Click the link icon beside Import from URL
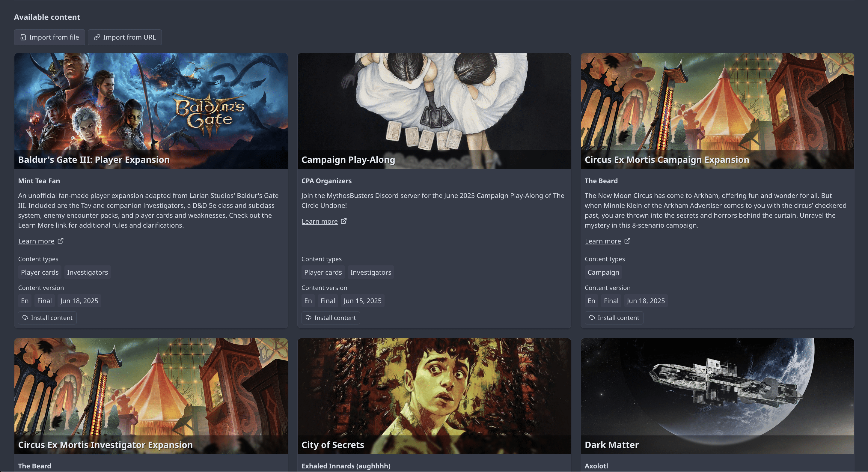Image resolution: width=868 pixels, height=472 pixels. [x=97, y=37]
